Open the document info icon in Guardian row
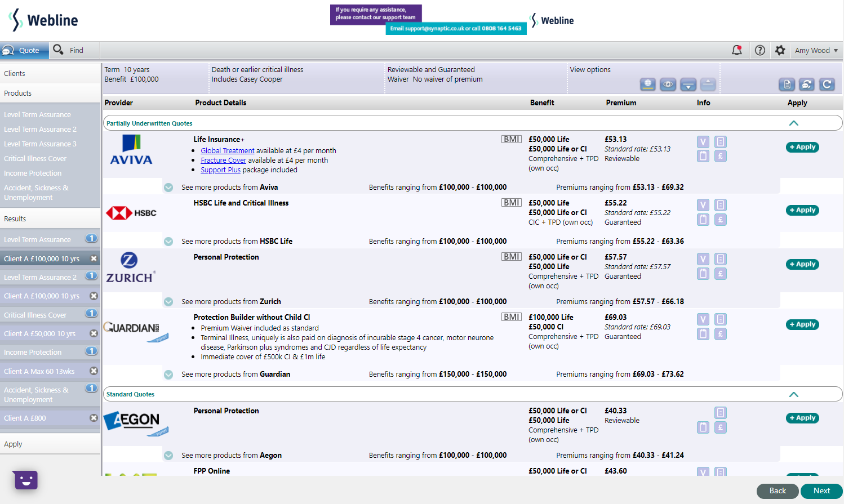Image resolution: width=844 pixels, height=504 pixels. 720,319
